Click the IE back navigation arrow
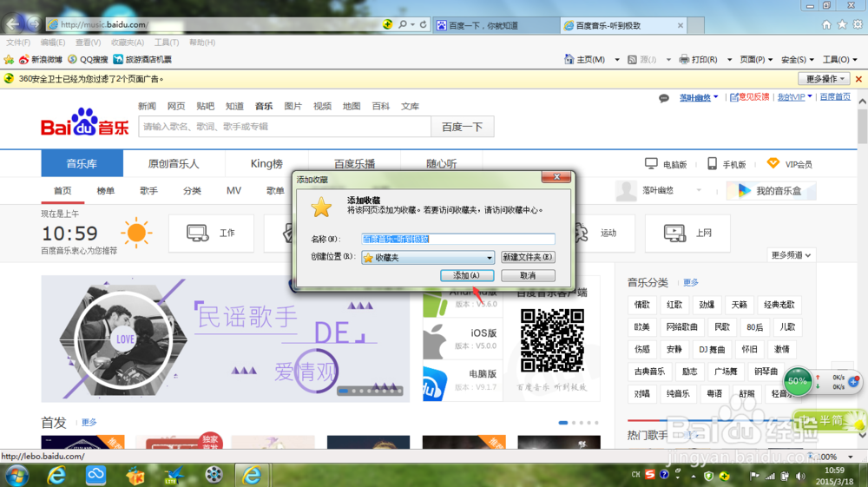The image size is (868, 487). [13, 23]
